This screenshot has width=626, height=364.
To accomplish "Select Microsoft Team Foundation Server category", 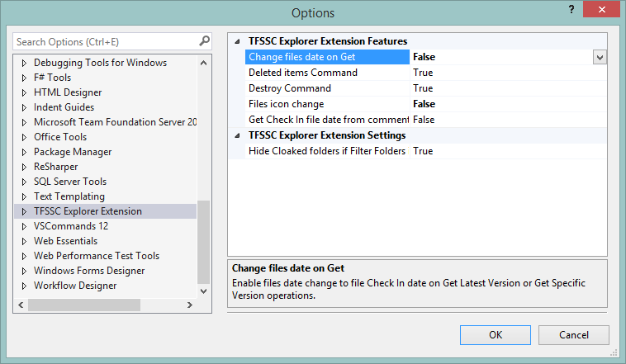I will [x=115, y=122].
